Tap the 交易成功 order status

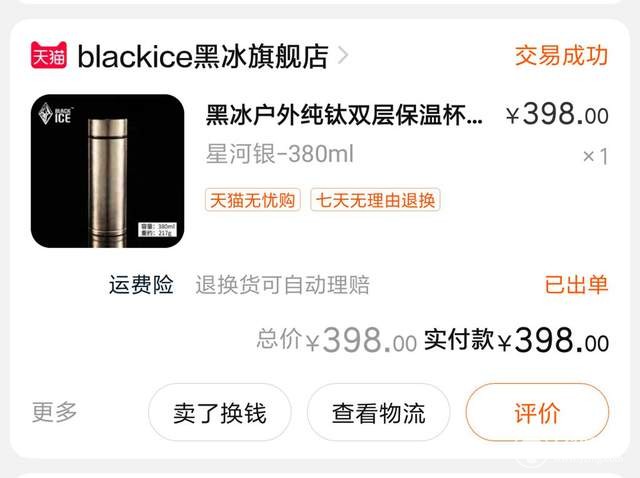[x=561, y=56]
